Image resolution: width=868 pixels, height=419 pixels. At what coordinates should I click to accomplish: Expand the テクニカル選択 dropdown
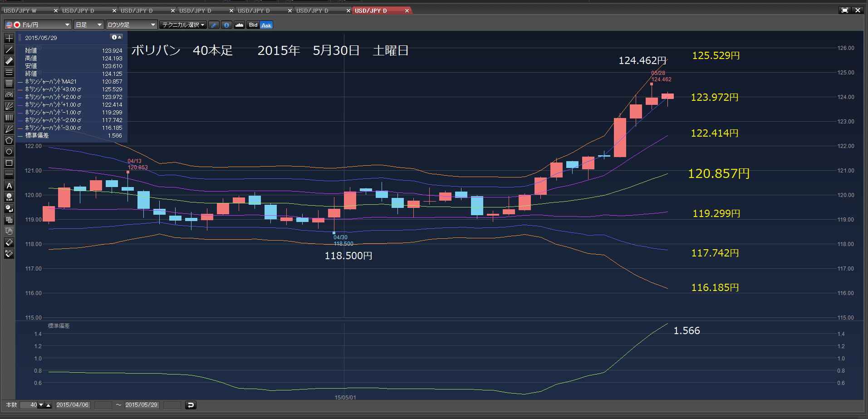pyautogui.click(x=184, y=25)
